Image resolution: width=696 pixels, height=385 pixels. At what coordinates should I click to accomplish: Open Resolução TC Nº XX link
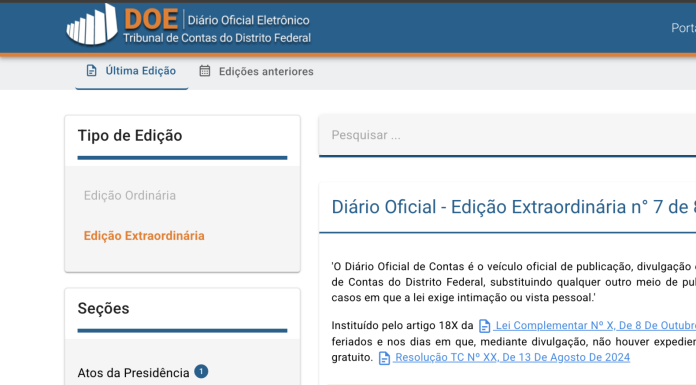pyautogui.click(x=512, y=357)
